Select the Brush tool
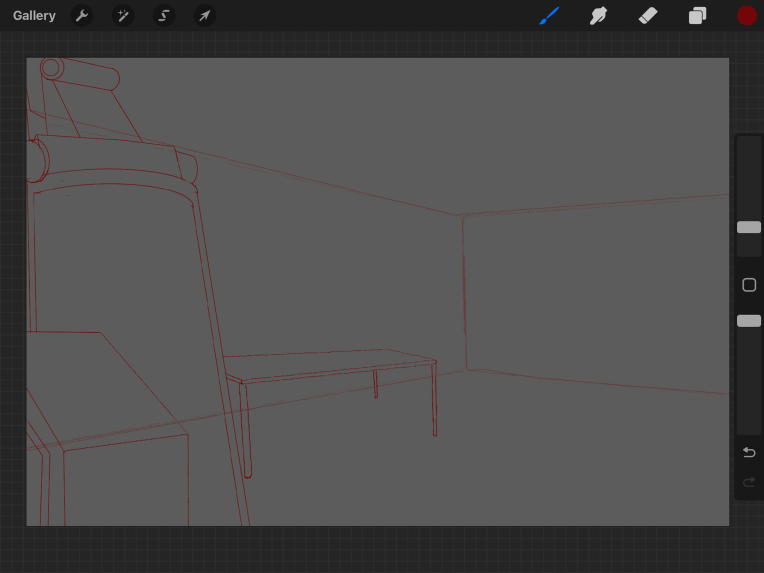Image resolution: width=764 pixels, height=573 pixels. [x=549, y=16]
